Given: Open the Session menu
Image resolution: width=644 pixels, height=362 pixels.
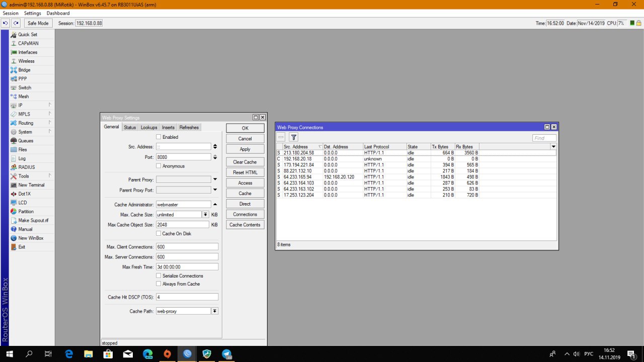Looking at the screenshot, I should click(11, 13).
